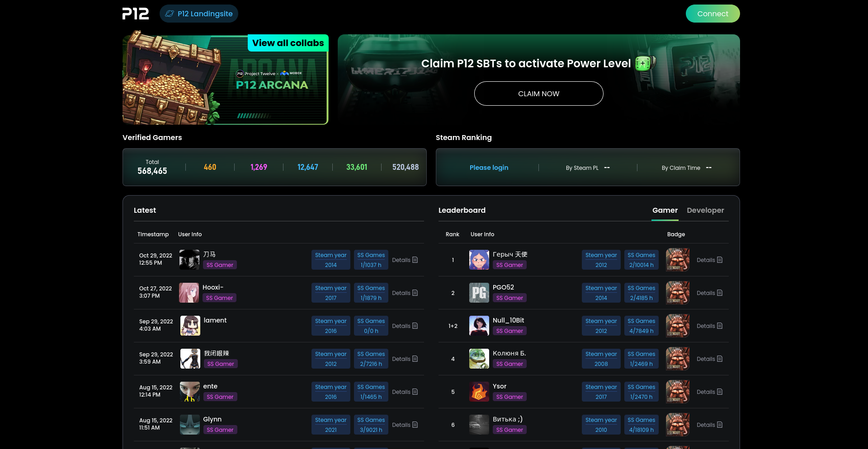
Task: Click the green 33,601 gamers count
Action: pyautogui.click(x=357, y=167)
